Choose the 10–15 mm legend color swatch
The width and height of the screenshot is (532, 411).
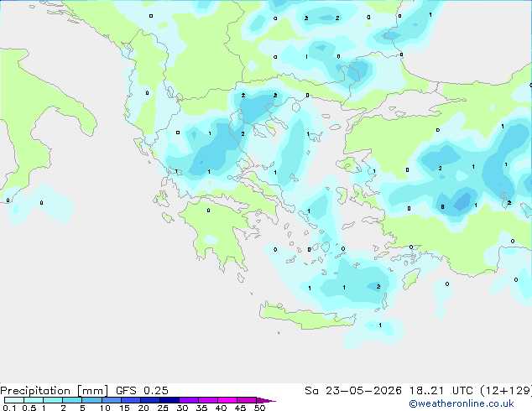(x=111, y=400)
